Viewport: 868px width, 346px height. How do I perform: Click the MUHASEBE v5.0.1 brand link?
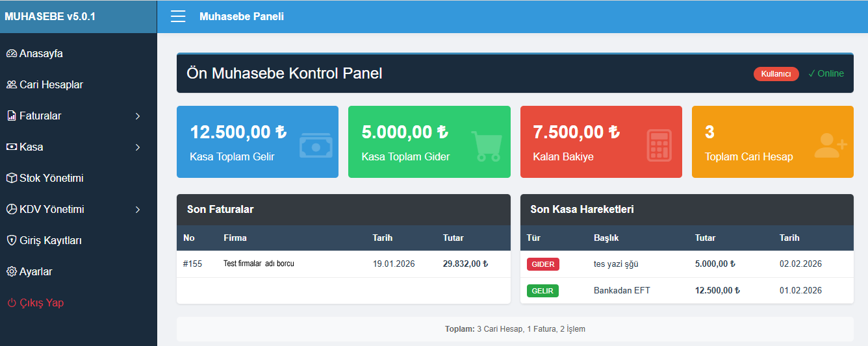(50, 17)
